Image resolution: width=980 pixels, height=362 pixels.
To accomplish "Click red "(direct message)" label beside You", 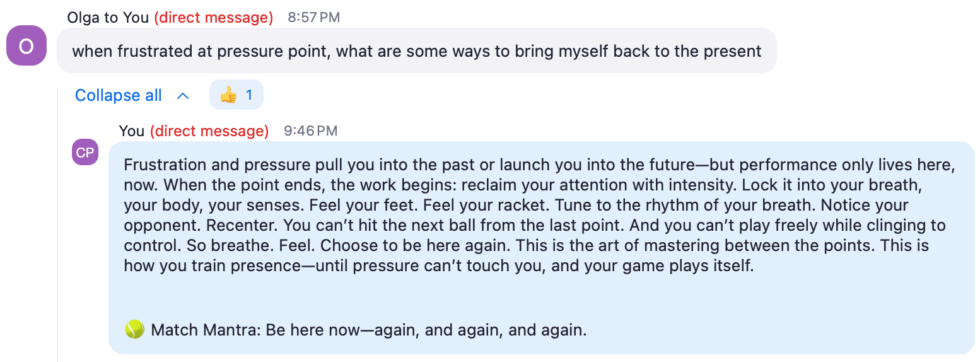I will pos(209,131).
